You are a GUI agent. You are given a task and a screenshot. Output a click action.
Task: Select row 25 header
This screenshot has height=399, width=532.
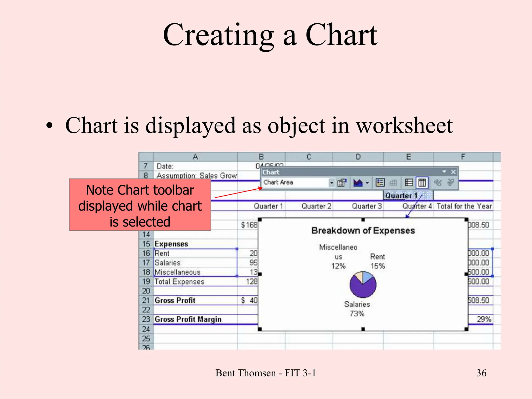pyautogui.click(x=146, y=338)
